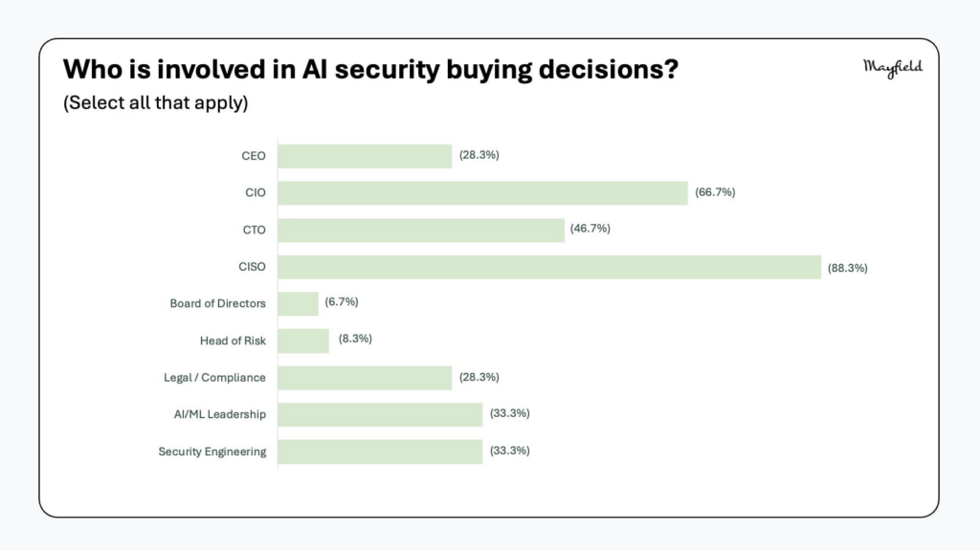Click the CEO bar
Image resolution: width=980 pixels, height=551 pixels.
point(365,156)
